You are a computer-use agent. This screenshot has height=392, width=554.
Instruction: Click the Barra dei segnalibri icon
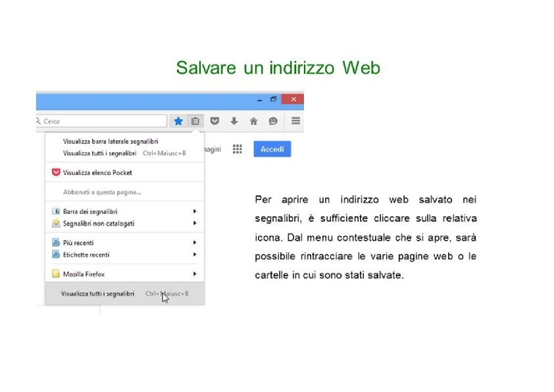tap(56, 211)
